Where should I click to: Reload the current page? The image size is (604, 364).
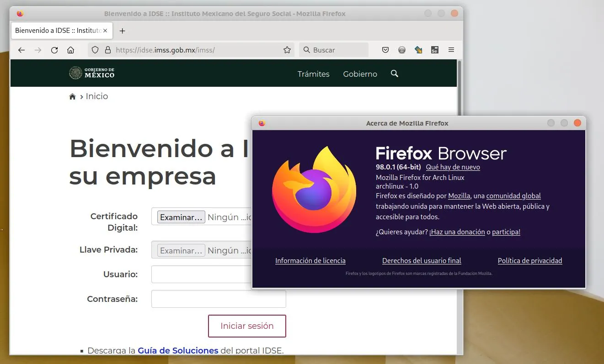54,50
